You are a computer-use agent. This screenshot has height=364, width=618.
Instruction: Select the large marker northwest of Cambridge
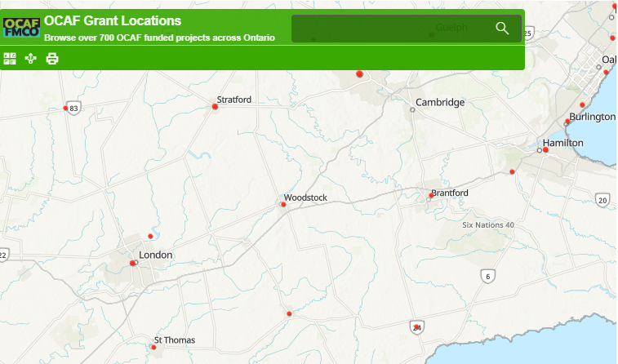[x=359, y=73]
